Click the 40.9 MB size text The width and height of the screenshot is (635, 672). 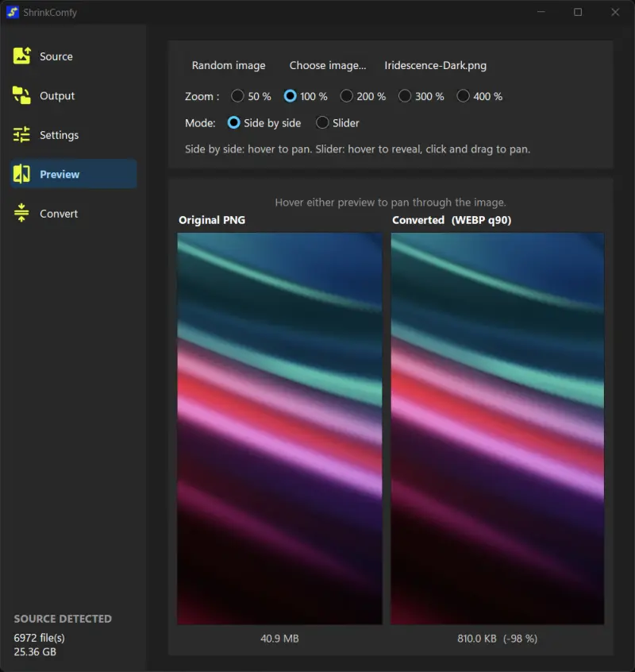click(x=279, y=639)
